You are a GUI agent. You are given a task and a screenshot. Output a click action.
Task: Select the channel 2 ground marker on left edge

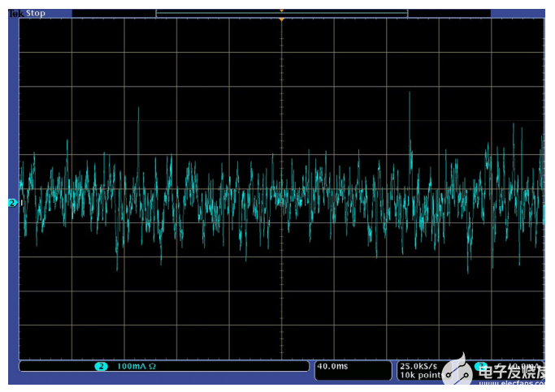click(13, 203)
